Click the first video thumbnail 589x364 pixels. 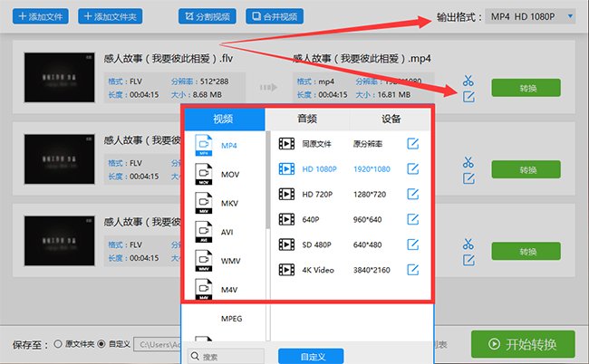click(59, 77)
